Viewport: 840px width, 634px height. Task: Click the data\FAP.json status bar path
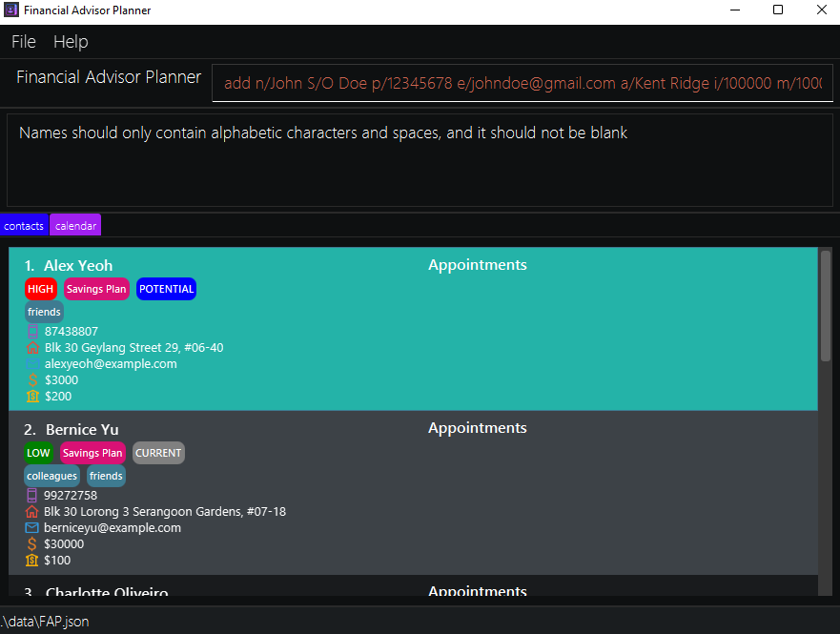tap(45, 622)
